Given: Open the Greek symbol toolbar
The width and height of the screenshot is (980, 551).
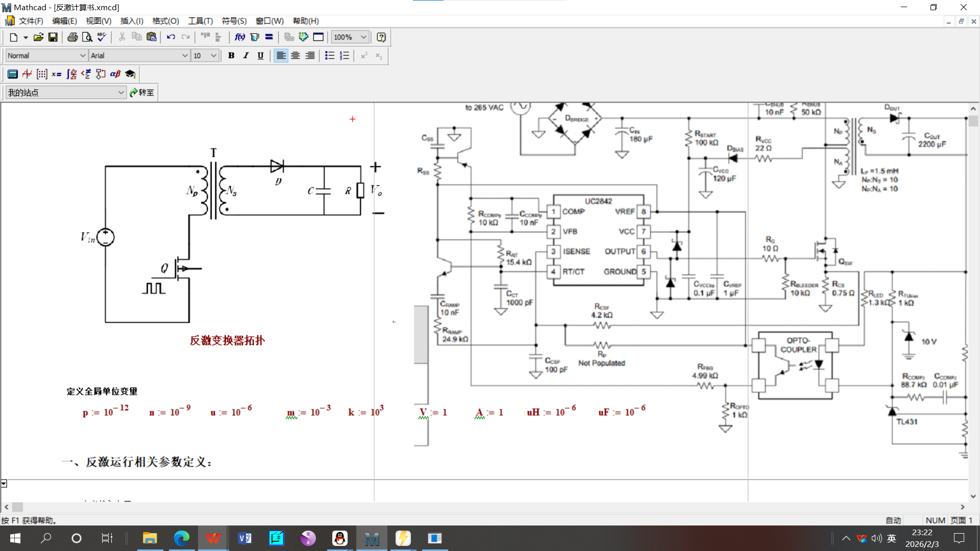Looking at the screenshot, I should 115,74.
